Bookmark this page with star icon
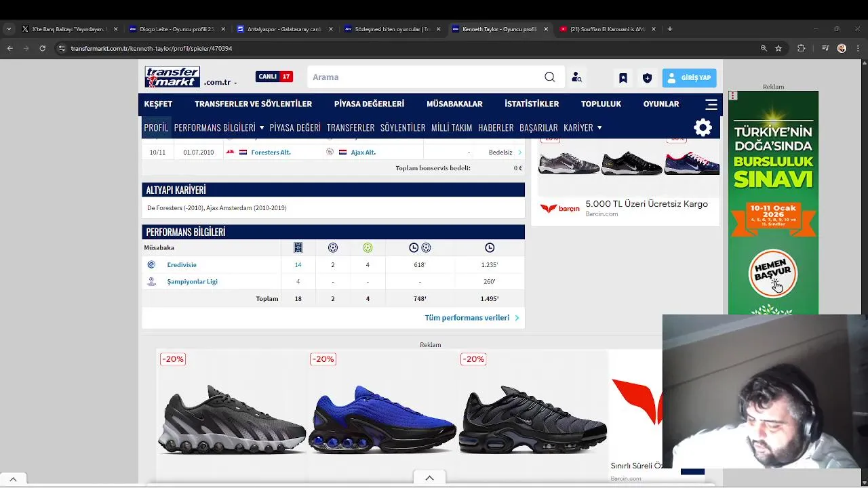This screenshot has width=868, height=488. [x=778, y=48]
